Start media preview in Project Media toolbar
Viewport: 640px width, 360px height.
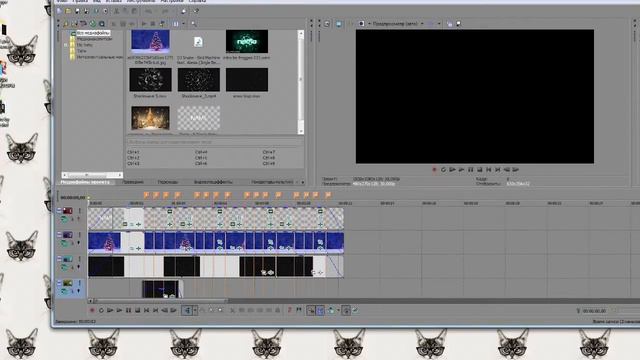(x=144, y=24)
